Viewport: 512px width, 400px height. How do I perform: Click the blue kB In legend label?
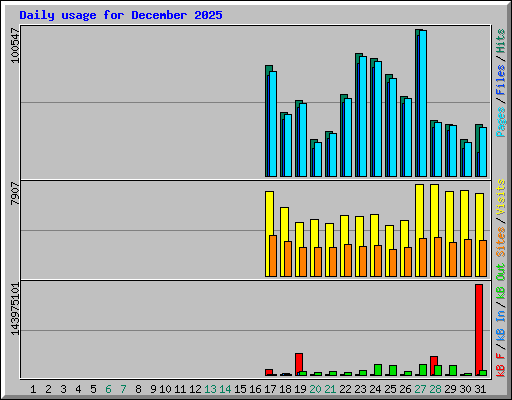[501, 325]
